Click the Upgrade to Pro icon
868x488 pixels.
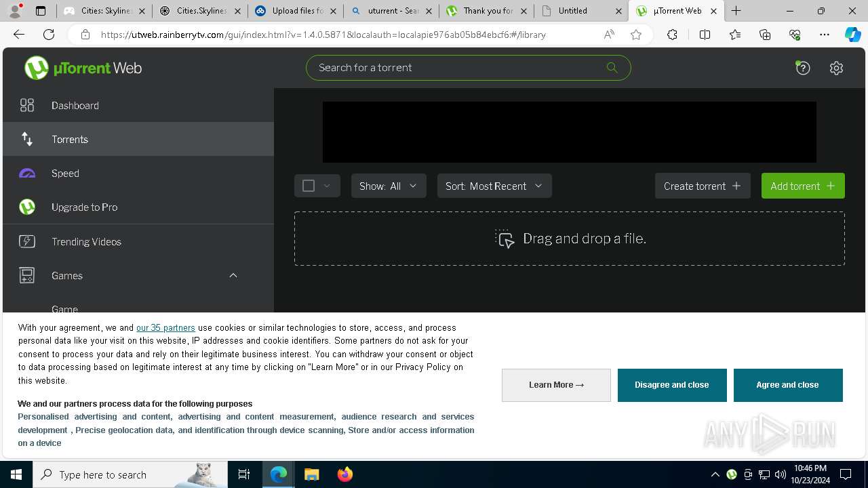pyautogui.click(x=27, y=207)
